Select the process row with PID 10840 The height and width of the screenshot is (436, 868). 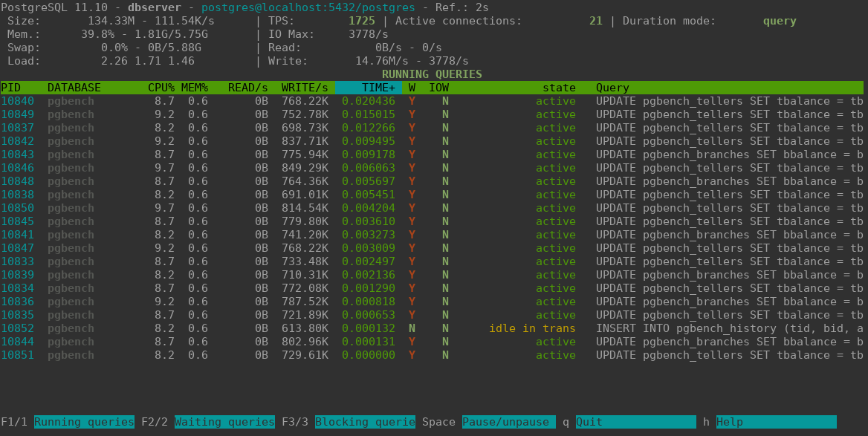[18, 101]
